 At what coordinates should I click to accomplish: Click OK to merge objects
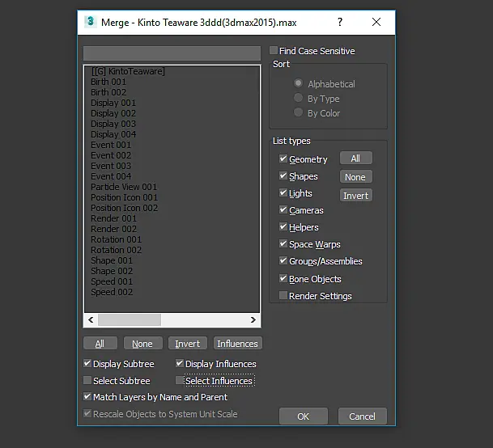click(x=304, y=416)
